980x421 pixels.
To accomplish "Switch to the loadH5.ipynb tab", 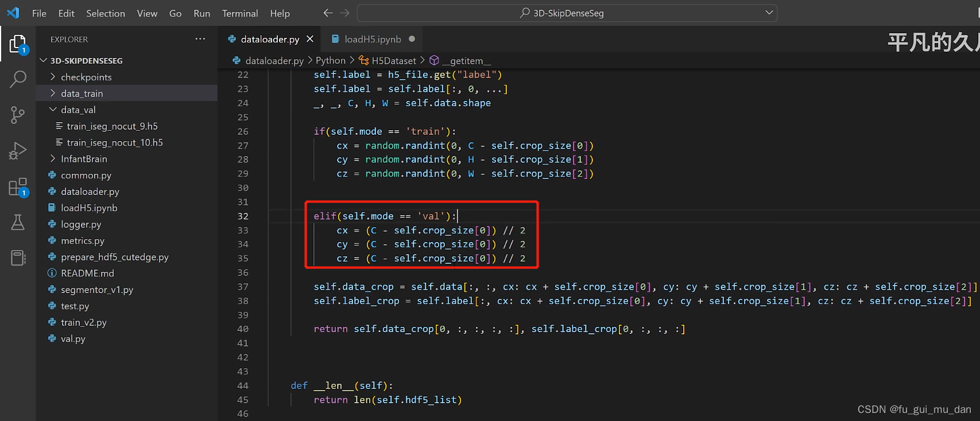I will point(373,39).
